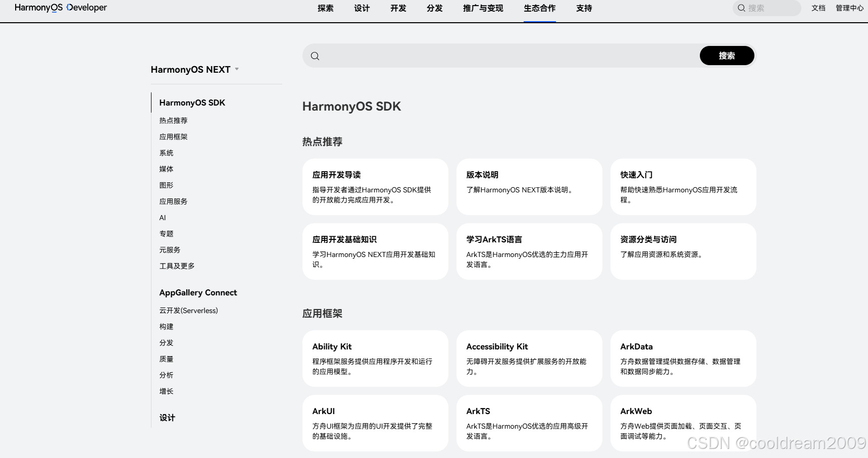Select 媒体 in the sidebar

[x=166, y=169]
